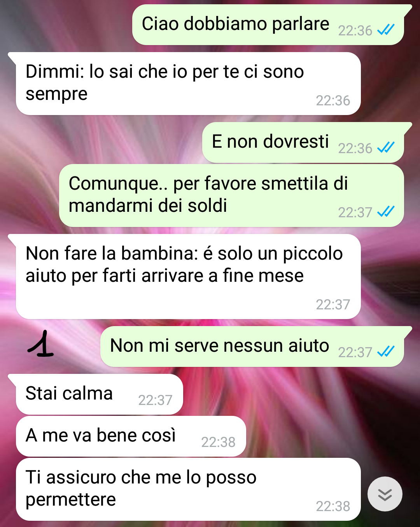
Task: Select the 'E non dovresti' bubble
Action: coord(303,143)
